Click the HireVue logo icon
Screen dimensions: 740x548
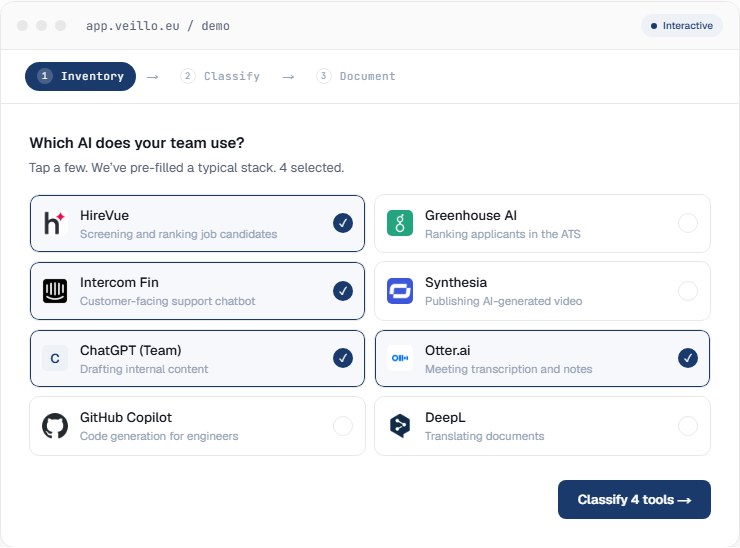[55, 223]
